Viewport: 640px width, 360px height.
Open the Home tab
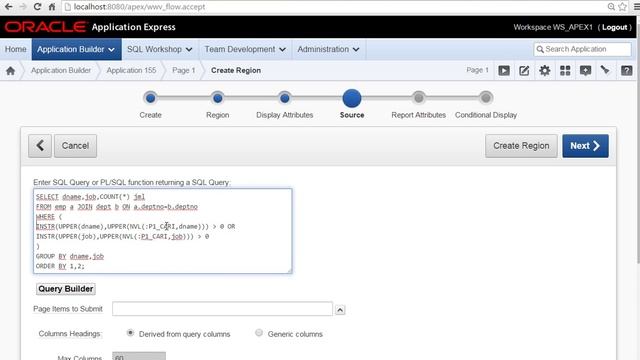tap(16, 49)
